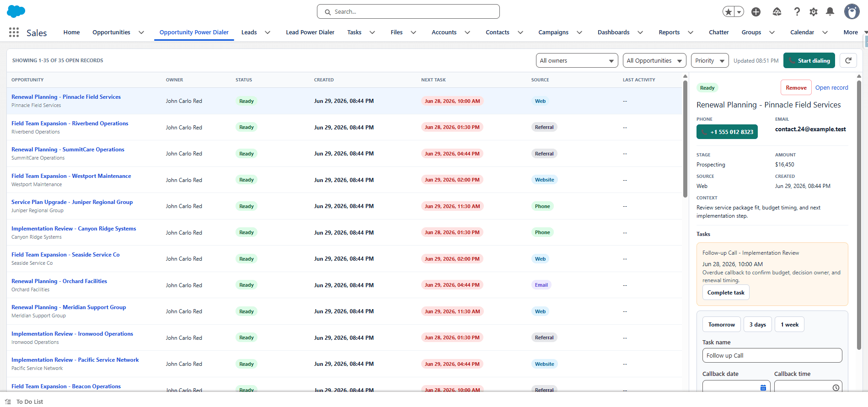The height and width of the screenshot is (407, 868).
Task: Call the +1 555 012 8323 phone button
Action: pyautogui.click(x=727, y=132)
